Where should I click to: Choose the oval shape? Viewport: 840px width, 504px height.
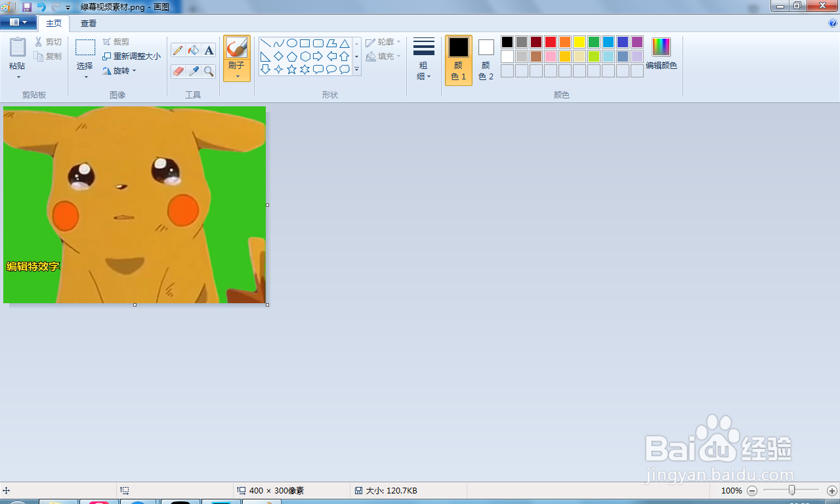(292, 43)
